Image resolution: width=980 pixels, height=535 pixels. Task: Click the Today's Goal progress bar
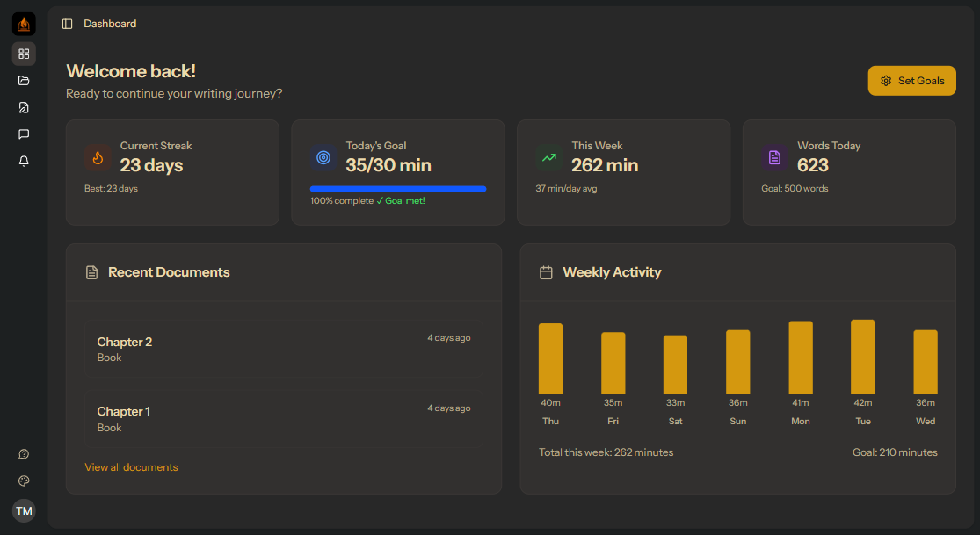(x=397, y=188)
